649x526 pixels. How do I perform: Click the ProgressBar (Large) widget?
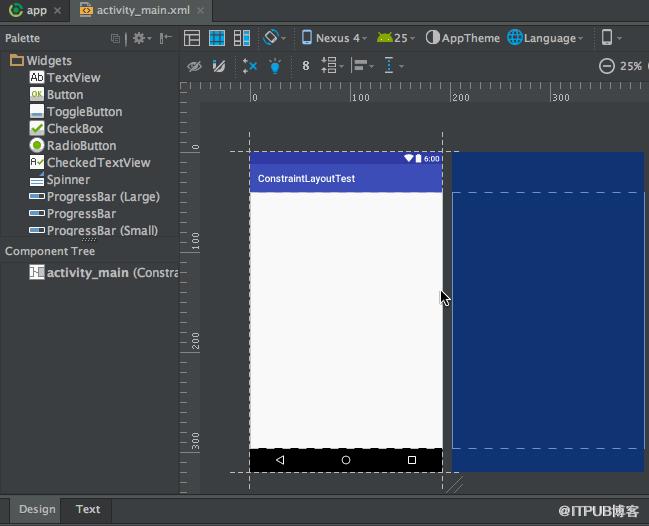click(x=94, y=197)
